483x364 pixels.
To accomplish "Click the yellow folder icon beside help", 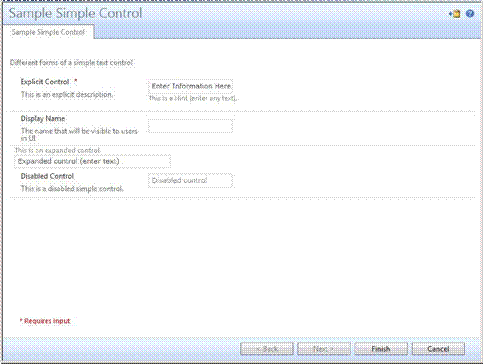I will point(455,14).
